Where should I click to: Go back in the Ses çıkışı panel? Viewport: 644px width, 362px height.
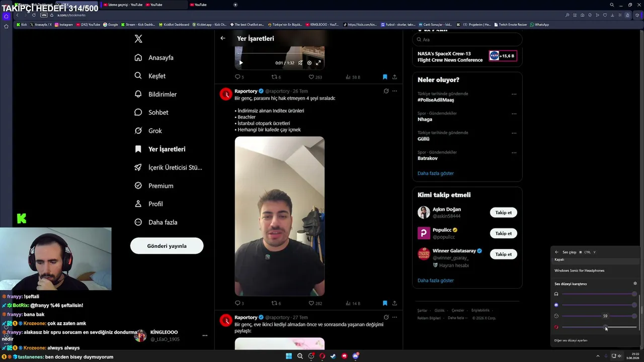pos(556,252)
